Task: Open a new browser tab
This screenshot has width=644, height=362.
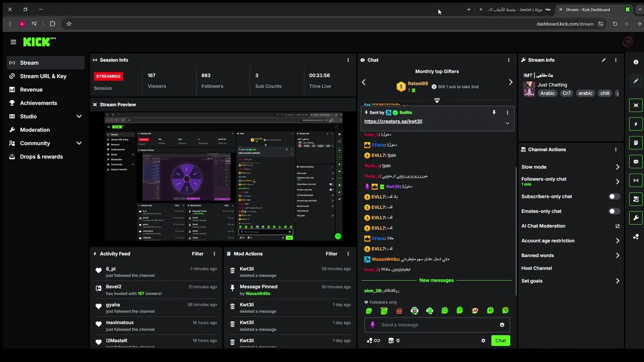Action: 469,10
